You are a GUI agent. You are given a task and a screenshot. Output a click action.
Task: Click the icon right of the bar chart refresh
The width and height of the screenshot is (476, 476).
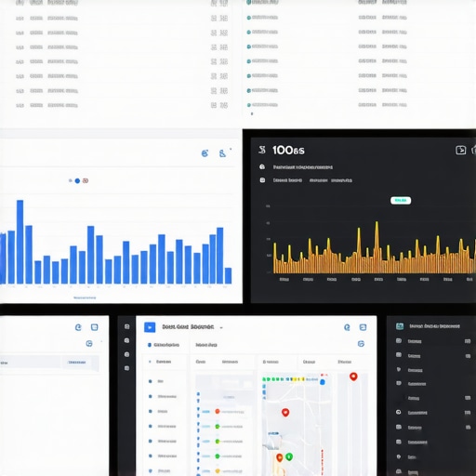click(222, 153)
